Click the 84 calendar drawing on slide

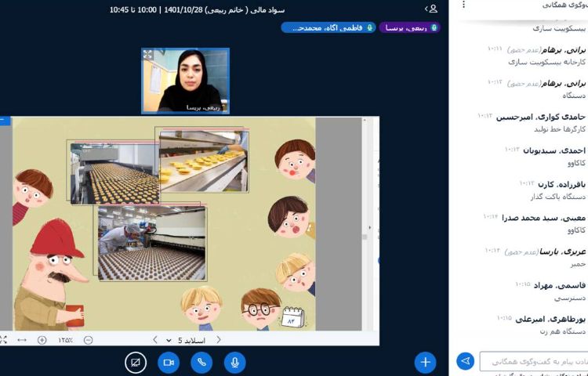tap(292, 317)
